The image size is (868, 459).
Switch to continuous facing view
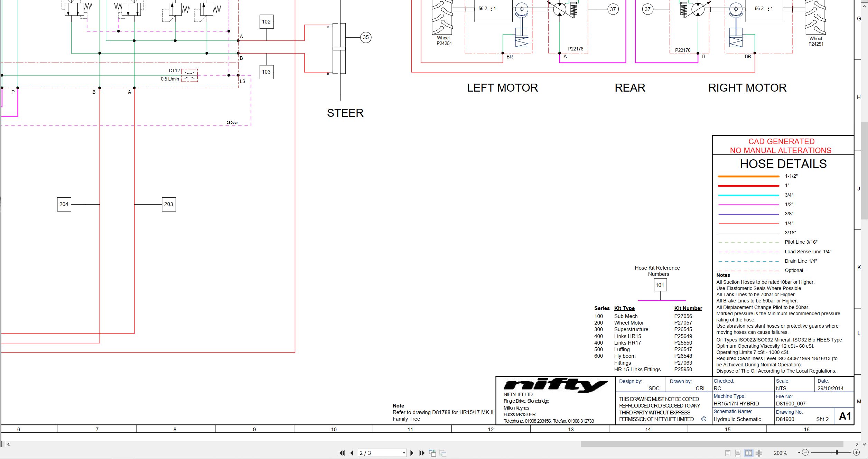pos(759,453)
